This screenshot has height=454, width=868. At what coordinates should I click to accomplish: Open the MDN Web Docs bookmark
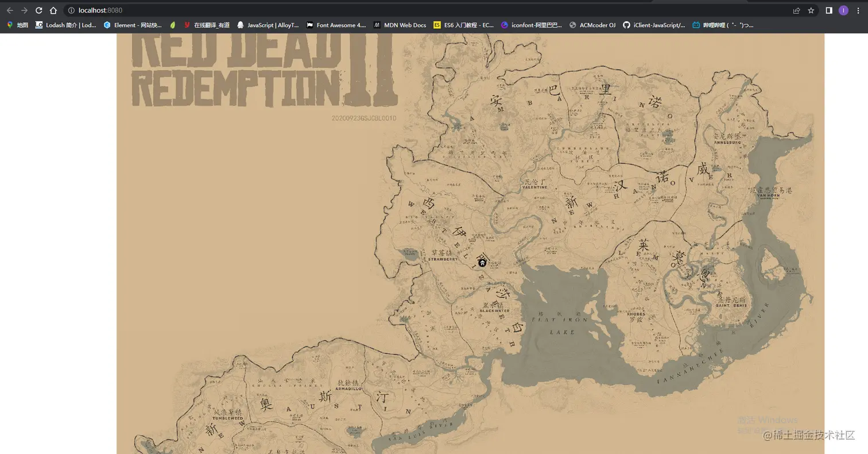400,25
